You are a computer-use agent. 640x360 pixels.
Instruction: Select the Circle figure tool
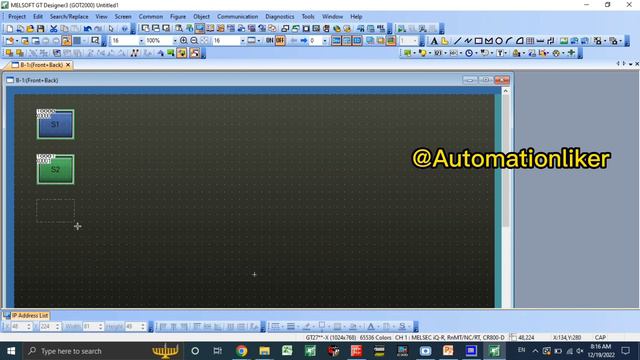point(499,41)
